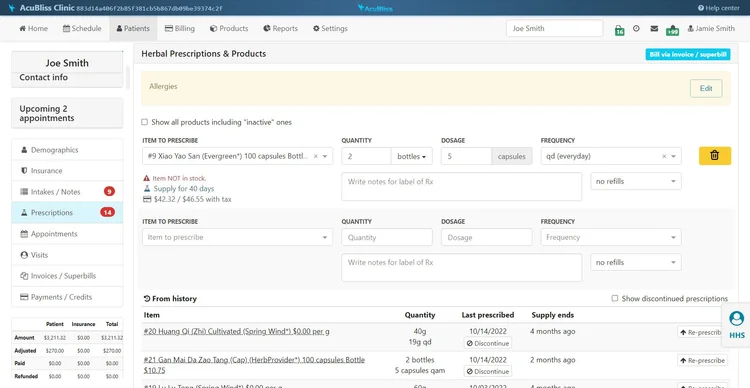Open Insurance in patient sidebar
This screenshot has height=388, width=750.
(67, 171)
